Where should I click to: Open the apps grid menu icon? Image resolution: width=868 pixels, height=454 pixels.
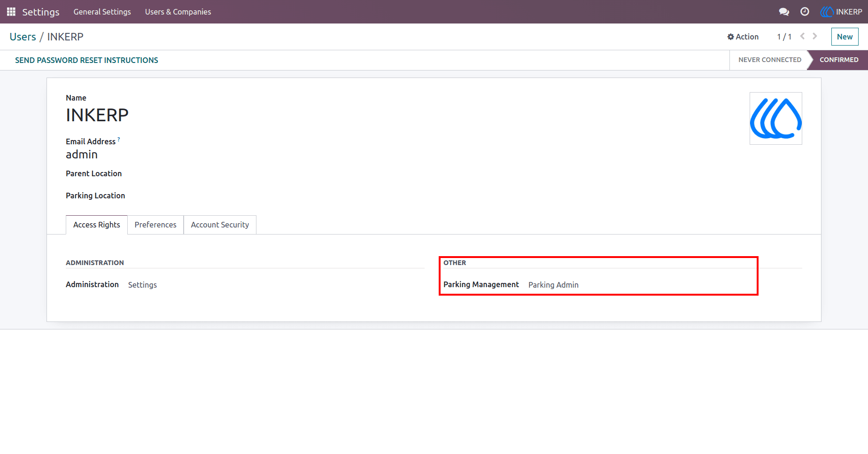(11, 12)
